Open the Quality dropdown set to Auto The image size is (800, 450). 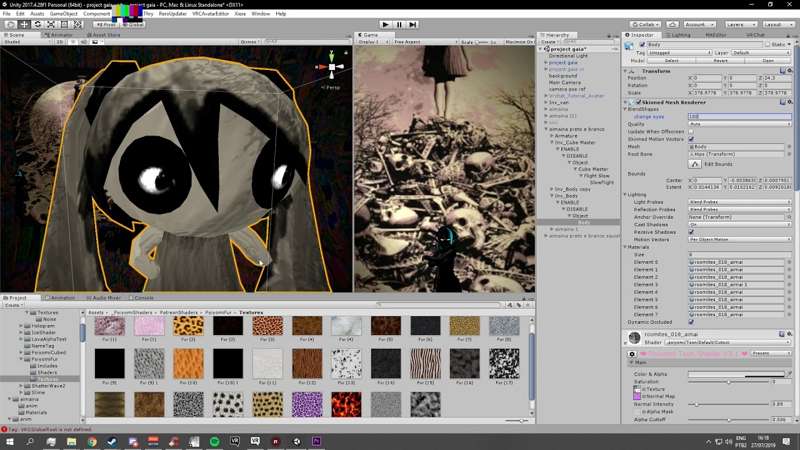[739, 124]
